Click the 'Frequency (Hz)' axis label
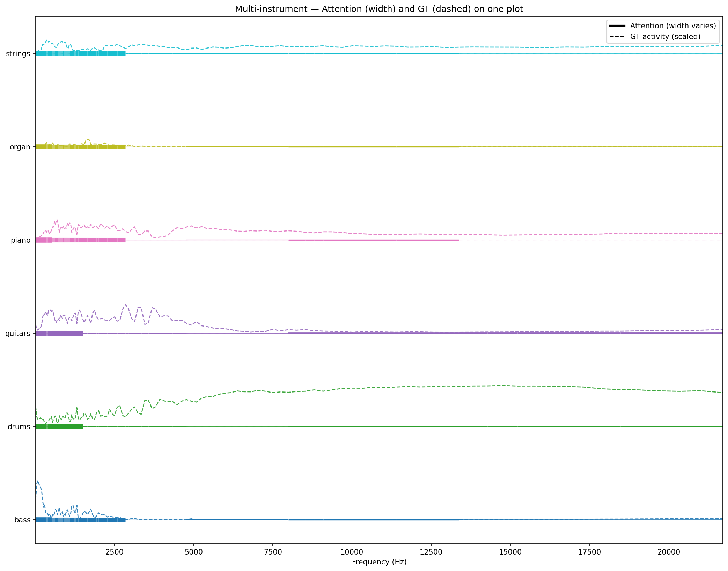The height and width of the screenshot is (571, 728). coord(379,562)
